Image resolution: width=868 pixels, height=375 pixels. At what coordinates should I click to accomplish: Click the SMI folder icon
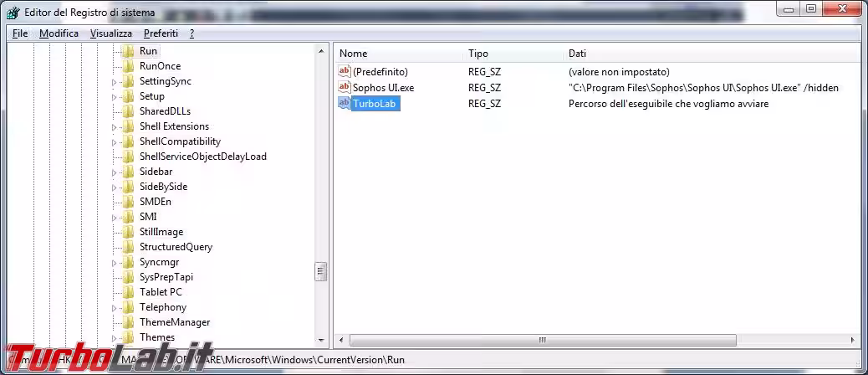[x=129, y=217]
